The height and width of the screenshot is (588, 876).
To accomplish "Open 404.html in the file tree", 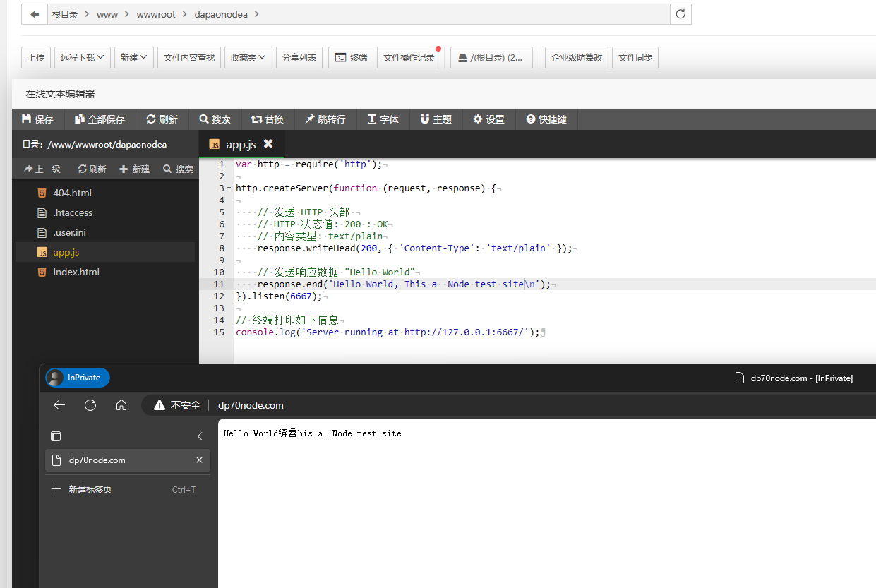I will coord(104,193).
